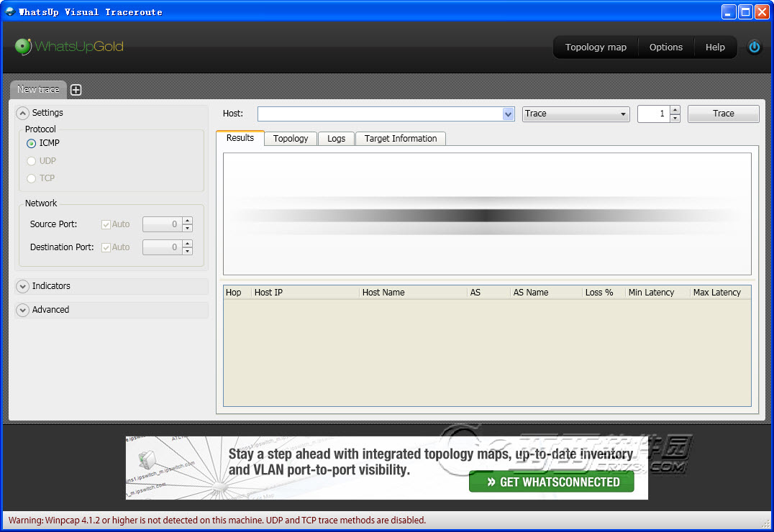
Task: Click the Trace button
Action: [723, 114]
